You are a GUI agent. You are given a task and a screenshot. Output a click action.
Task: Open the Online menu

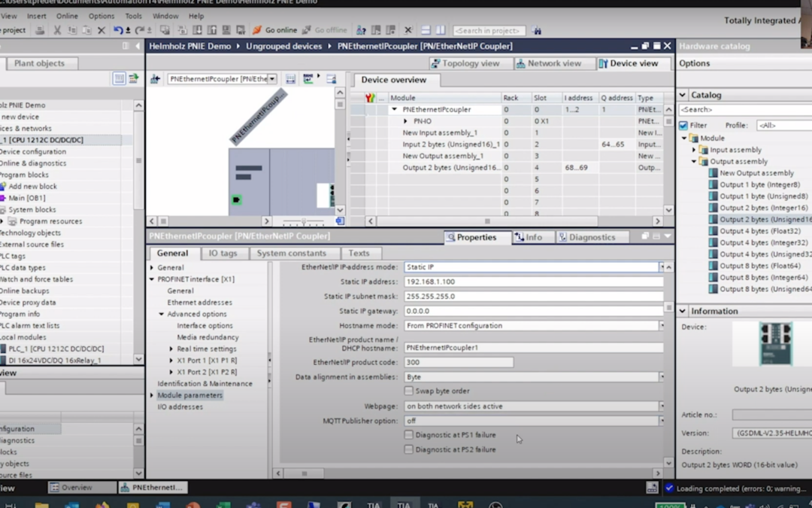tap(67, 16)
